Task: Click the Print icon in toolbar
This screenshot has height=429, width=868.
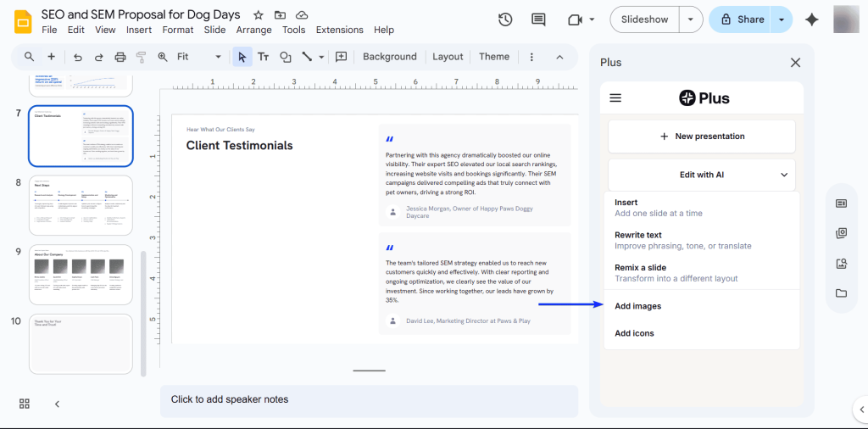Action: [x=120, y=57]
